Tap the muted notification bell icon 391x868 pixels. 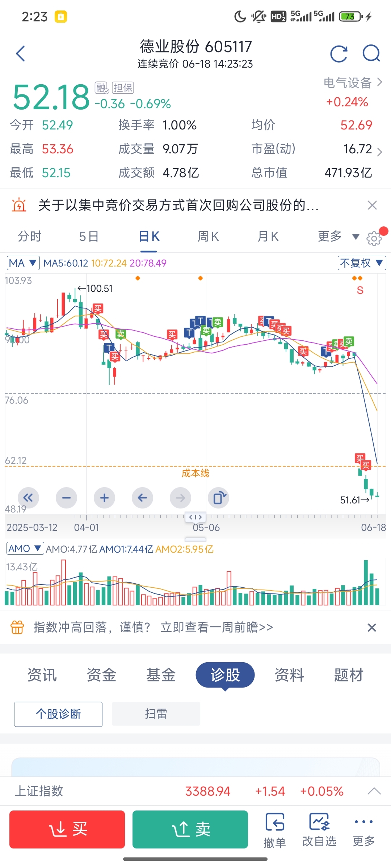point(258,16)
